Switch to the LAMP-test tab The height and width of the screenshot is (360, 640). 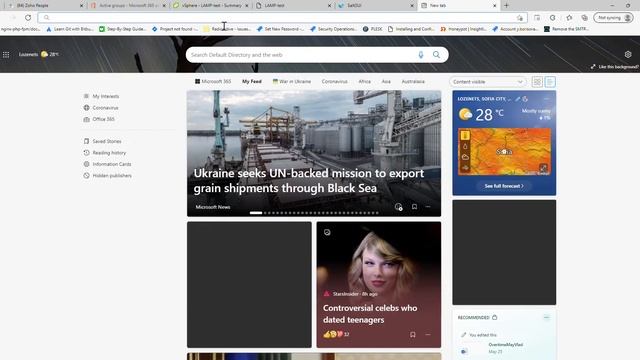(293, 5)
